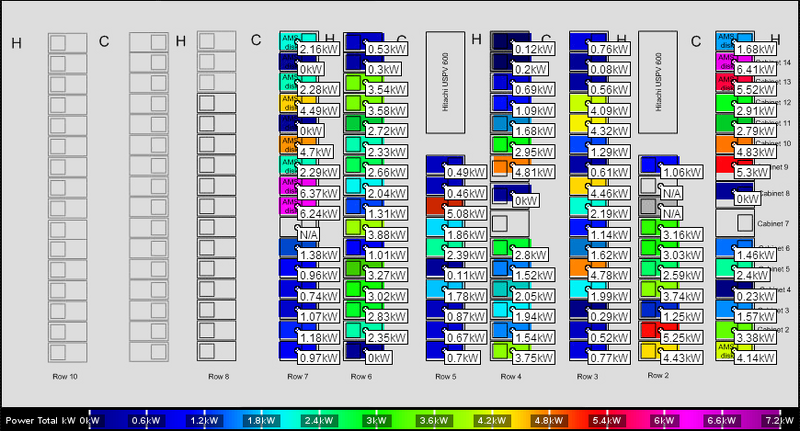Pick the 0.6kW swatch in the legend
This screenshot has height=431, width=800.
[146, 421]
